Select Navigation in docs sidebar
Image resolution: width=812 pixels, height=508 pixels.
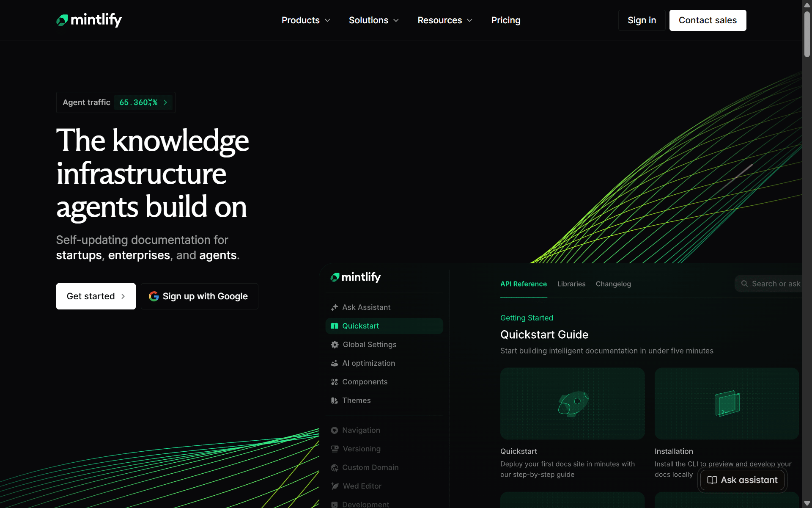[384, 430]
